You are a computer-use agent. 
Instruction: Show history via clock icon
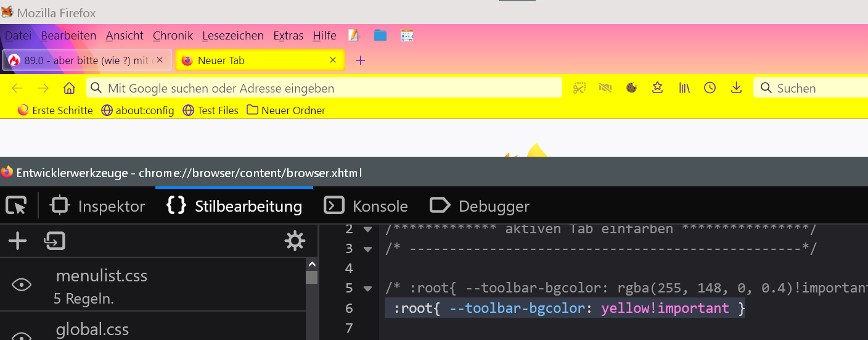click(710, 88)
